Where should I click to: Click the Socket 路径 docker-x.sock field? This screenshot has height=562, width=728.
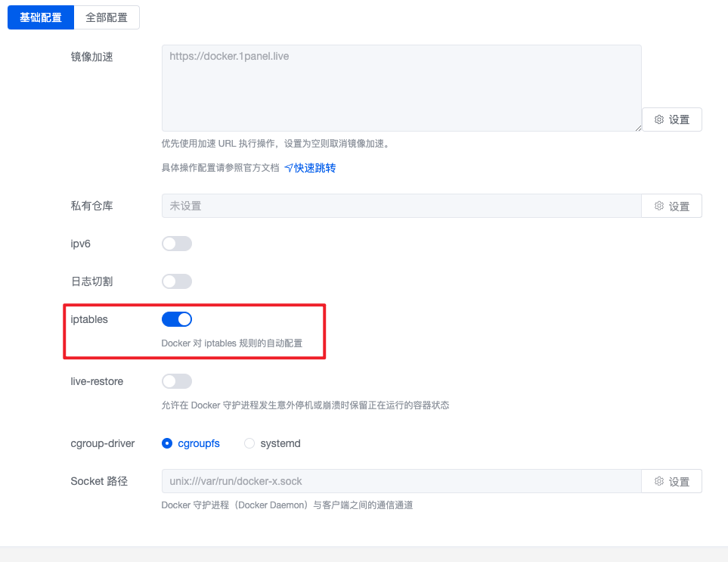coord(401,481)
